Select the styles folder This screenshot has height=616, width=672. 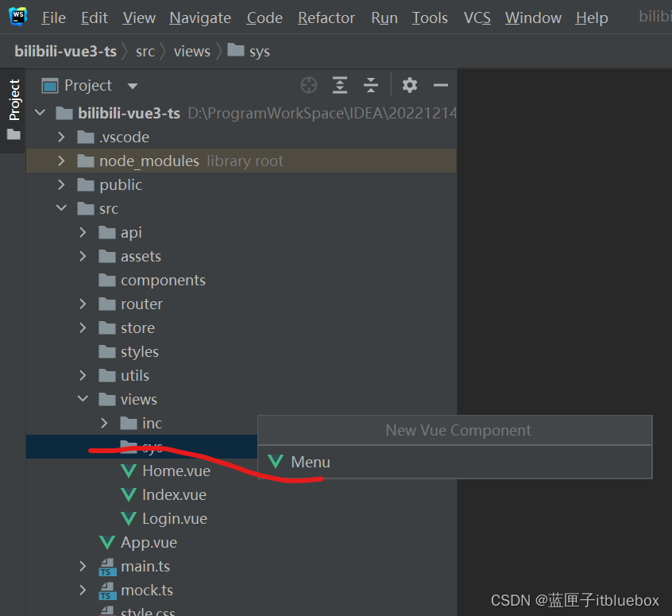[x=140, y=352]
